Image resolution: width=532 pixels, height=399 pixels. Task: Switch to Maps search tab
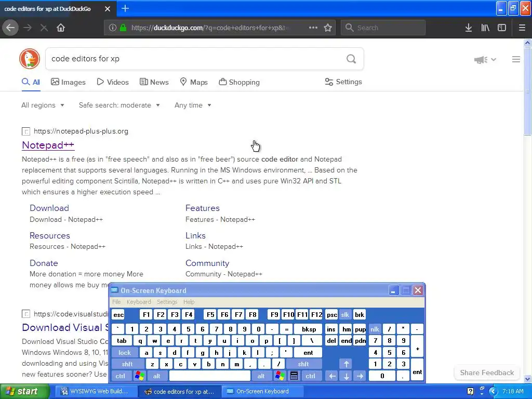coord(194,82)
